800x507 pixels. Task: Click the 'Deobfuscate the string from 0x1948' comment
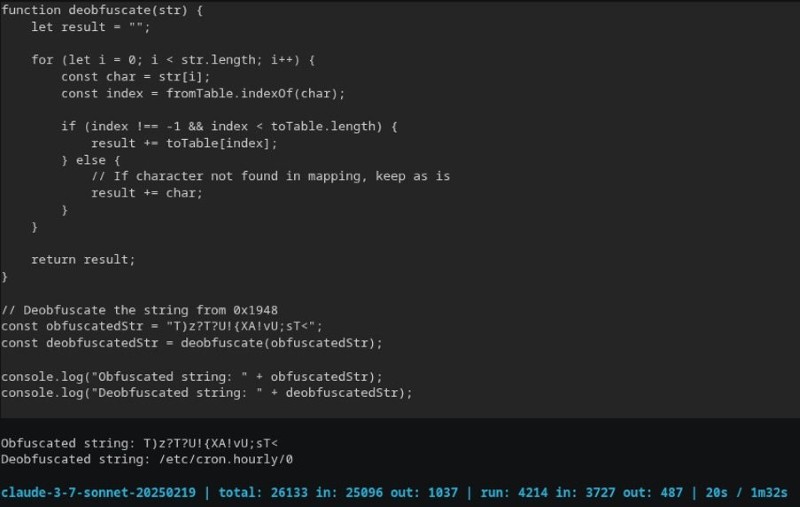coord(146,309)
